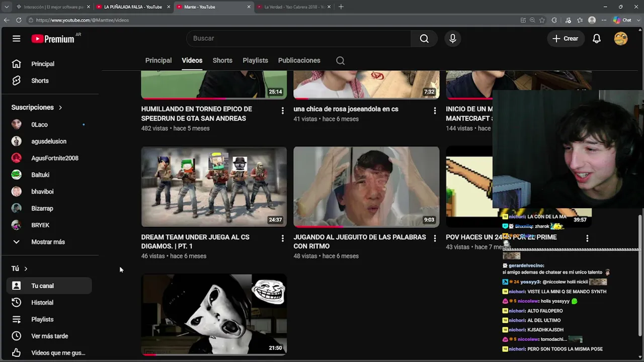The height and width of the screenshot is (362, 644).
Task: Open video title JUGANDO AL JUEGUITO DE LAS PALABRAS
Action: click(x=360, y=242)
